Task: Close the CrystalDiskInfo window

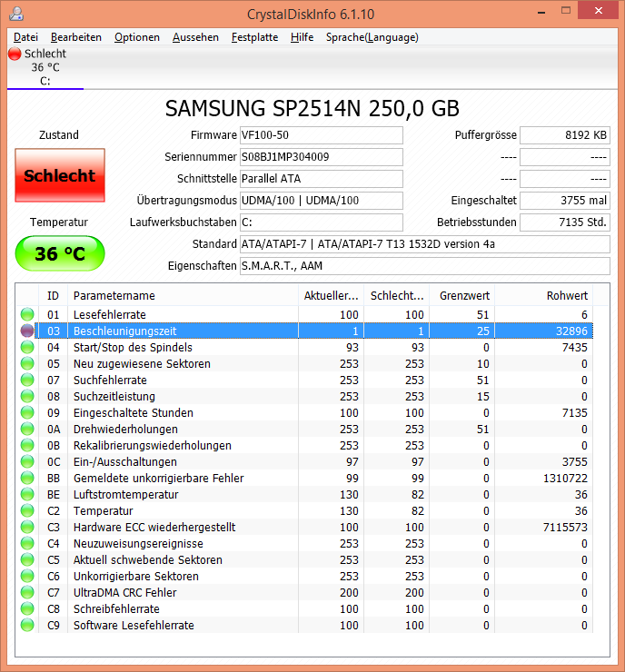Action: (x=599, y=11)
